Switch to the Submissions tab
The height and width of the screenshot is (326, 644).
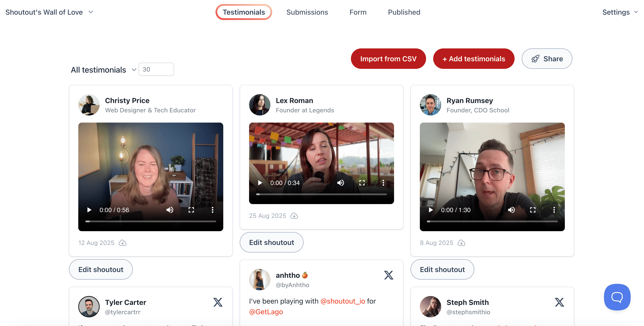[307, 12]
